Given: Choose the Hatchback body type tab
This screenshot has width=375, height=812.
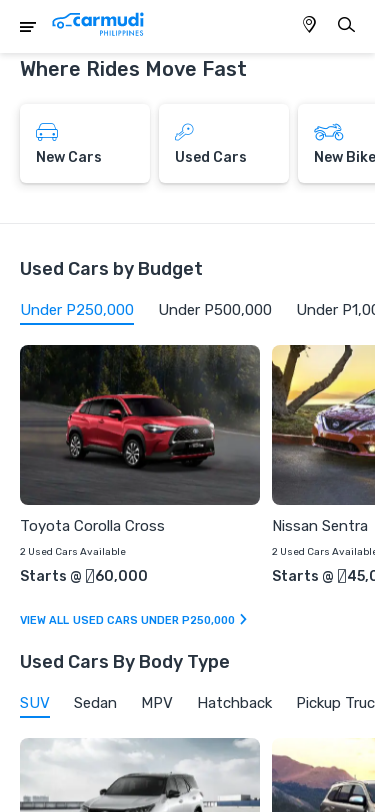Looking at the screenshot, I should (x=235, y=703).
